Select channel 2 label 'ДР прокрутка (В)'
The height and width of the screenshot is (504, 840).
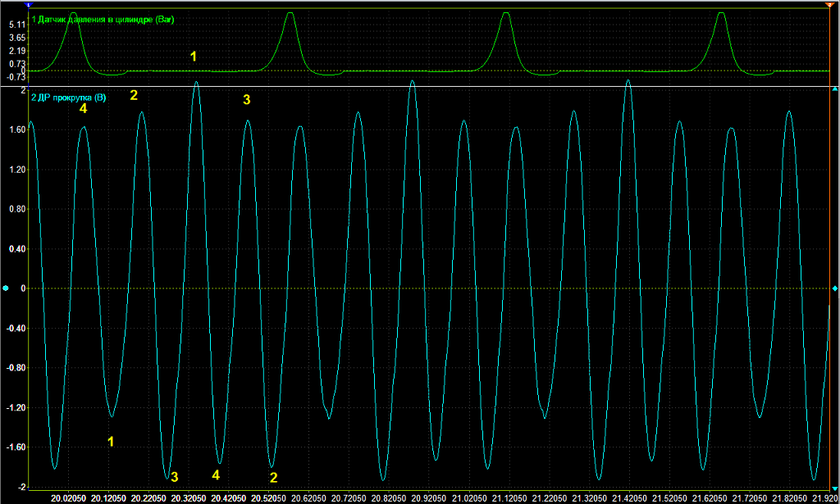click(69, 98)
